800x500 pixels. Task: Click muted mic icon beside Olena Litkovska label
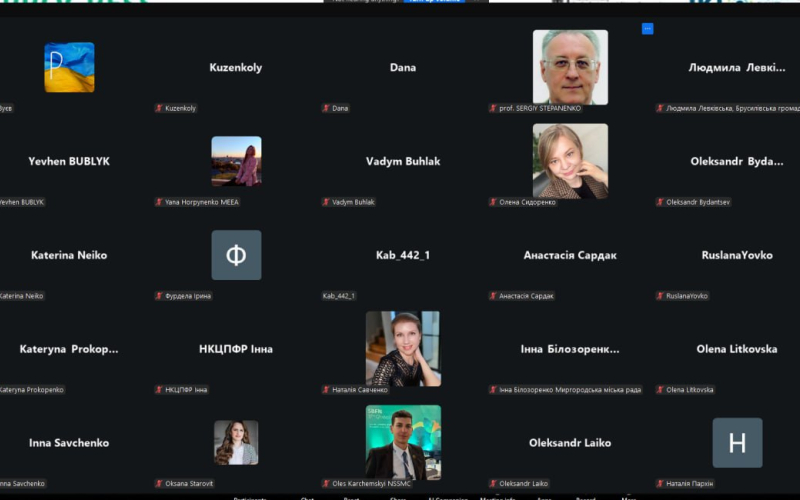pos(660,390)
